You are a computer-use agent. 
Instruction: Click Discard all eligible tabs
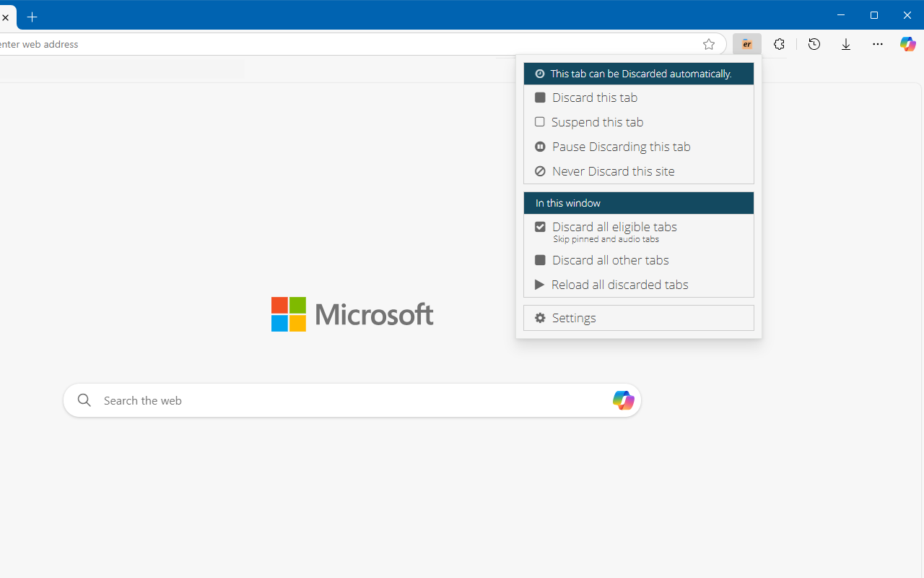[639, 231]
